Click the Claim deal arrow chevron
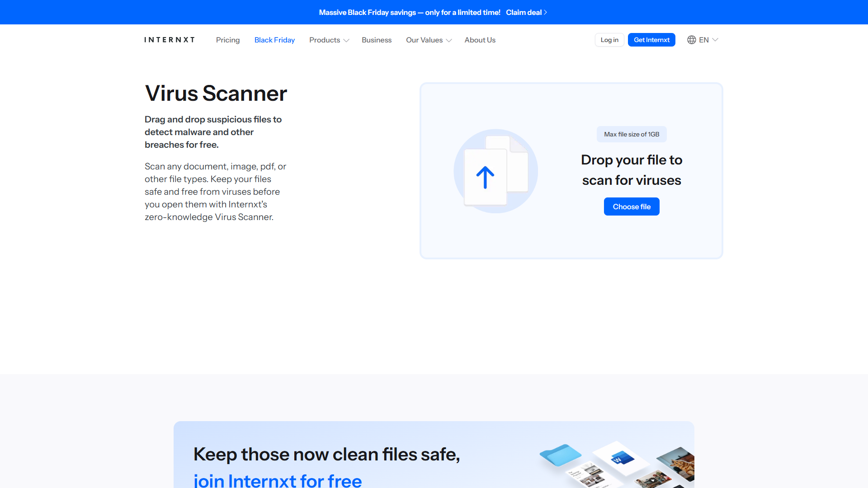 (x=546, y=12)
